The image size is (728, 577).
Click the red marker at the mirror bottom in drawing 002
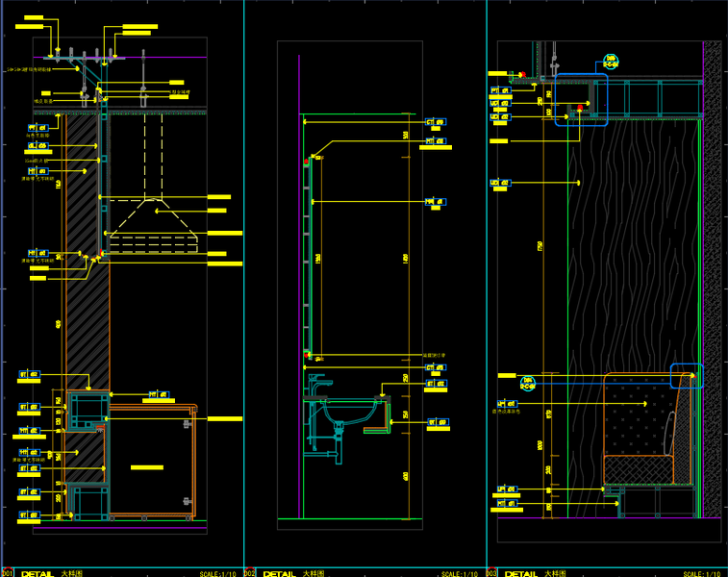[306, 355]
